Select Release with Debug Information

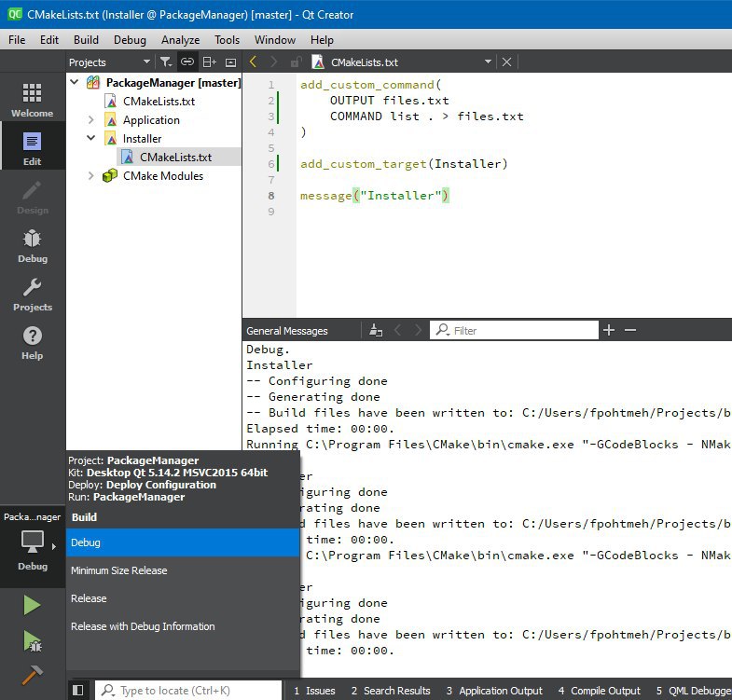coord(183,626)
